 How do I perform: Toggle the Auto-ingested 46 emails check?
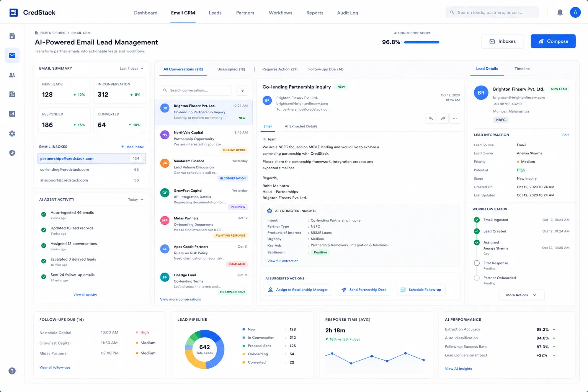pos(44,214)
